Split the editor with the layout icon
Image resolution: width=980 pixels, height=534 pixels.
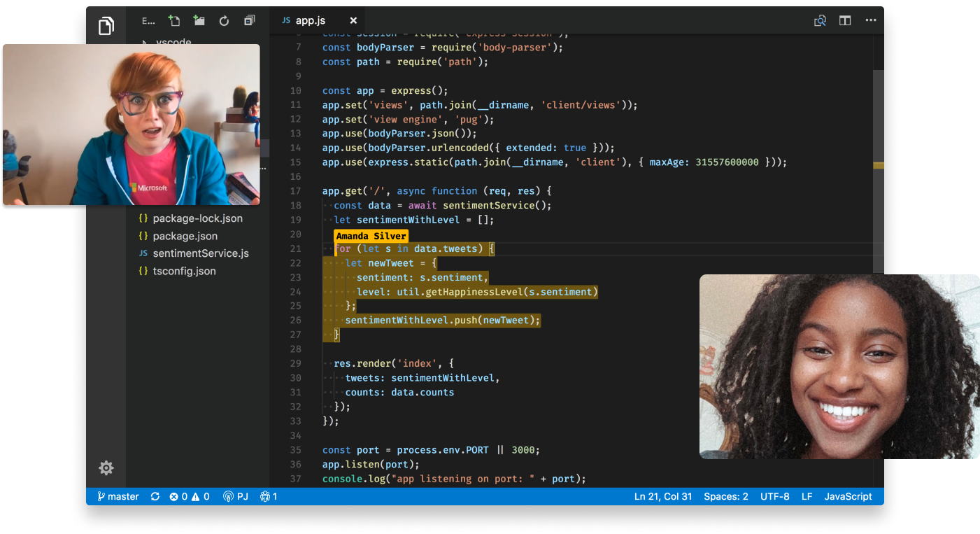(845, 21)
